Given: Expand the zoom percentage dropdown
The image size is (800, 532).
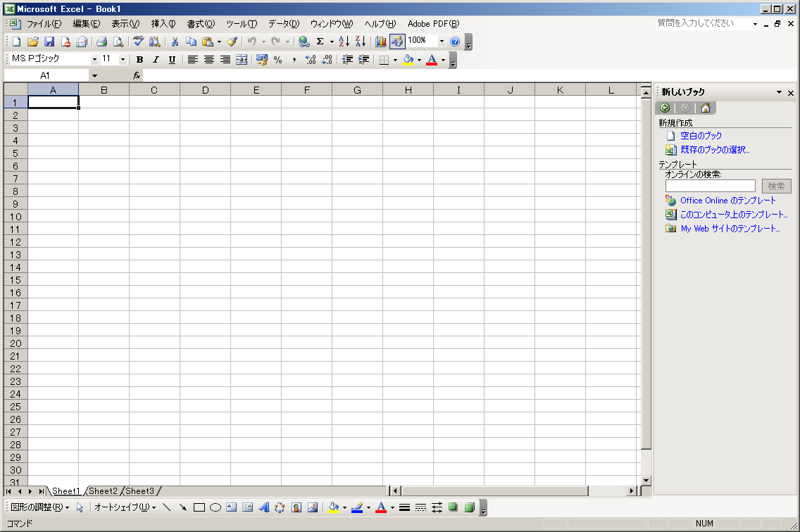Looking at the screenshot, I should 442,42.
